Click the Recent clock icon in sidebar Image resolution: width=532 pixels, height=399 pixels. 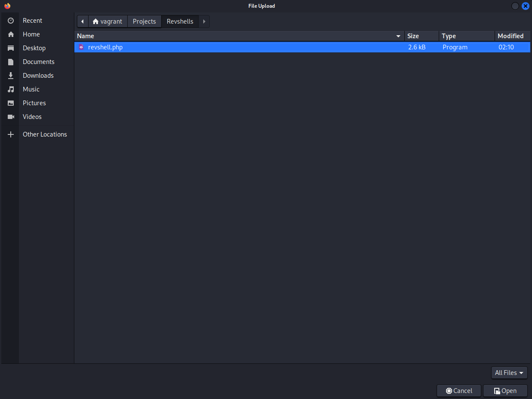click(11, 21)
